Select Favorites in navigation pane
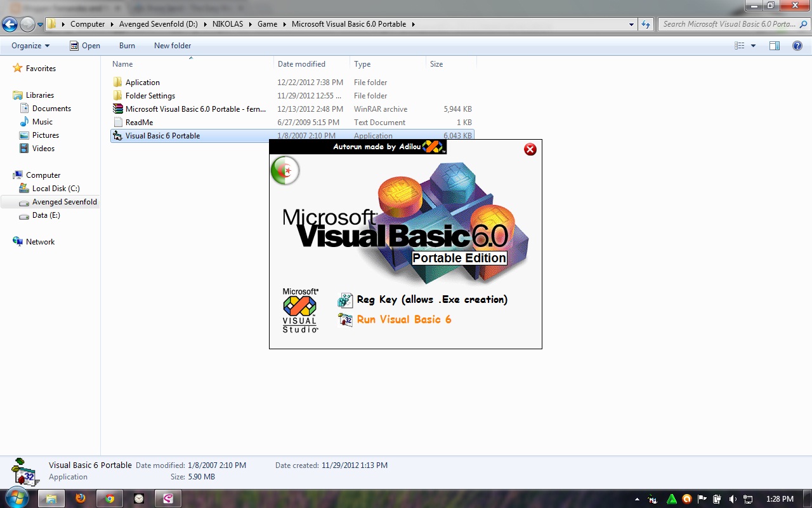This screenshot has height=508, width=812. coord(41,69)
